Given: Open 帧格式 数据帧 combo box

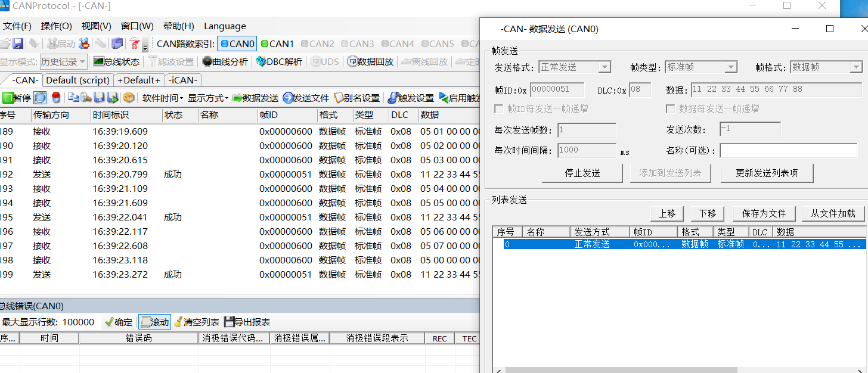Looking at the screenshot, I should [826, 67].
